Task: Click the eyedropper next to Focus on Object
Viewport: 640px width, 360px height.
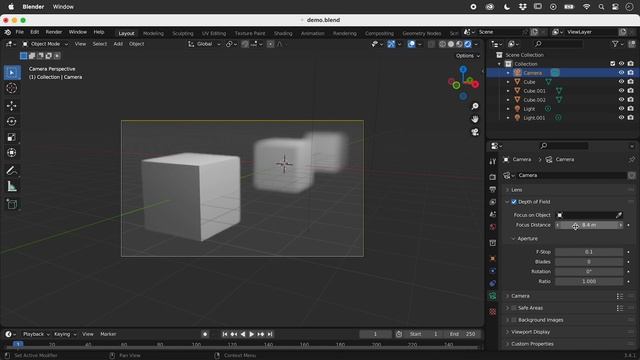Action: [x=619, y=215]
